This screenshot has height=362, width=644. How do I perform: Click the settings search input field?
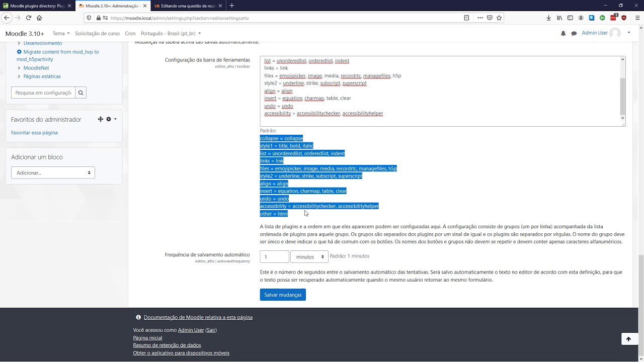pos(43,93)
